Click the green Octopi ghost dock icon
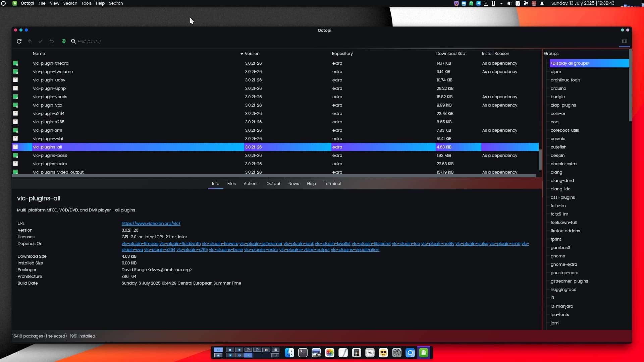Viewport: 644px width, 362px height. coord(424,353)
